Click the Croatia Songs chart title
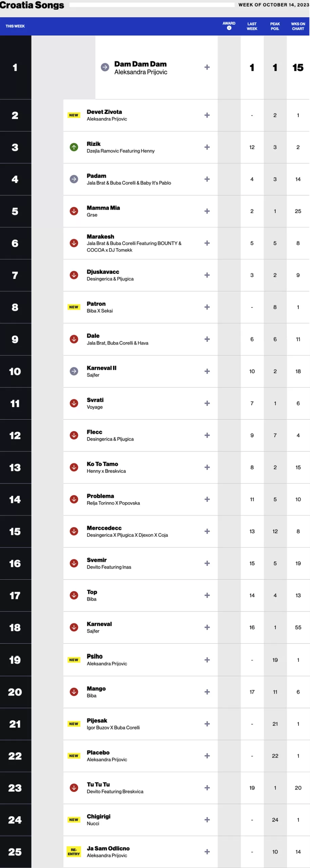This screenshot has width=310, height=868. (x=32, y=5)
